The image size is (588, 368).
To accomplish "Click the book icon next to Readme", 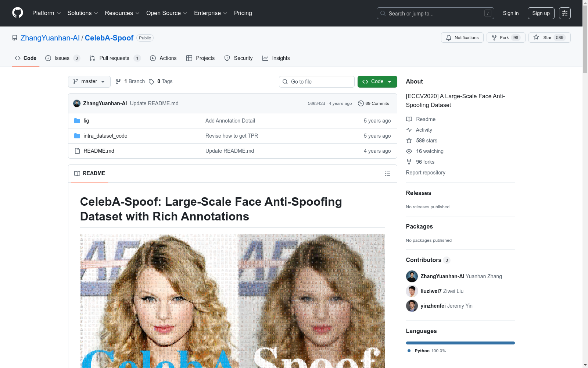I will [x=409, y=119].
